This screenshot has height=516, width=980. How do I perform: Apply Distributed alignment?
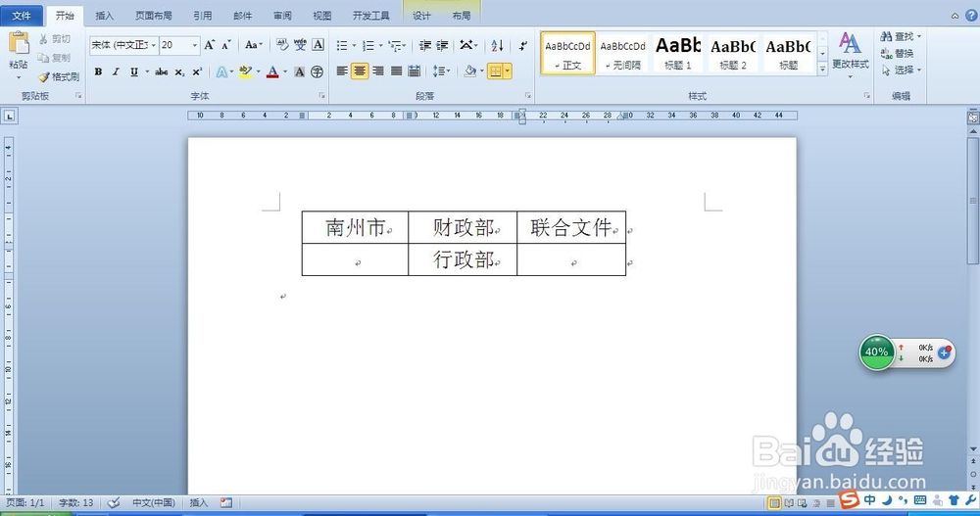coord(414,71)
